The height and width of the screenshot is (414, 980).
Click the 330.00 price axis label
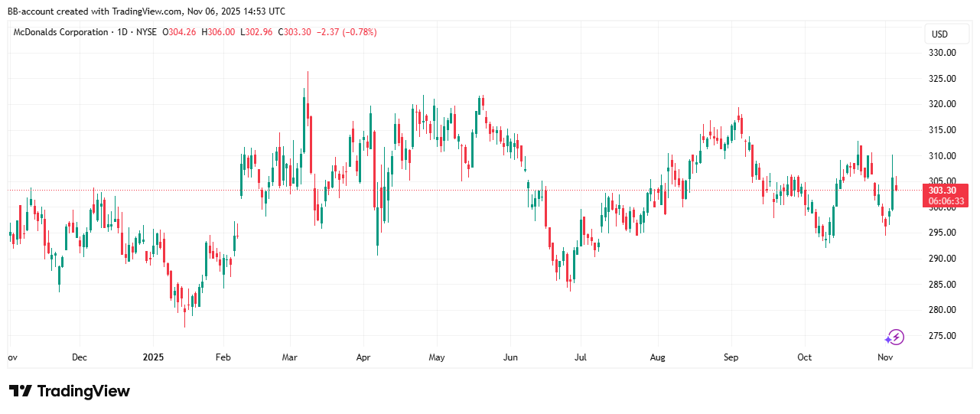pos(942,53)
